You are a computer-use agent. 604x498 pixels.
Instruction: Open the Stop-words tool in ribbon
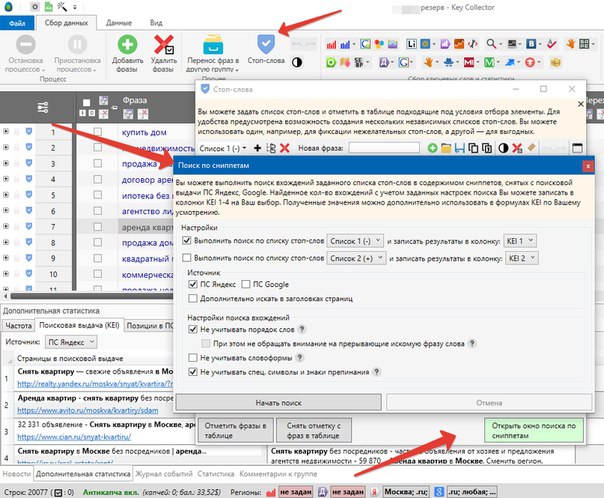point(266,49)
